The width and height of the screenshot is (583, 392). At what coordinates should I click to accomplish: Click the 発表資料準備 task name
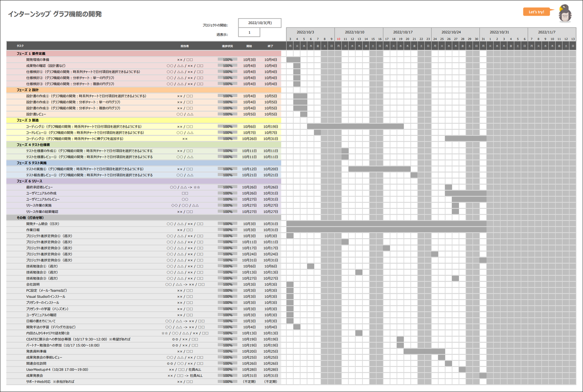(36, 352)
